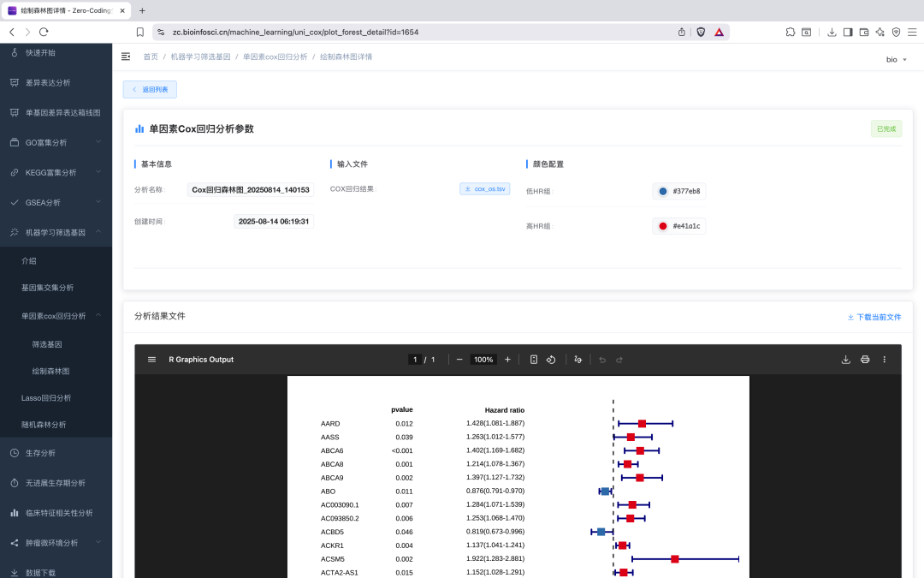The image size is (924, 578).
Task: Download the PDF from viewer toolbar
Action: point(845,360)
